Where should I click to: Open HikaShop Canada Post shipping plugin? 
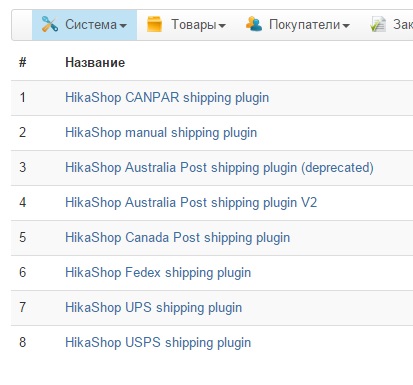click(177, 238)
